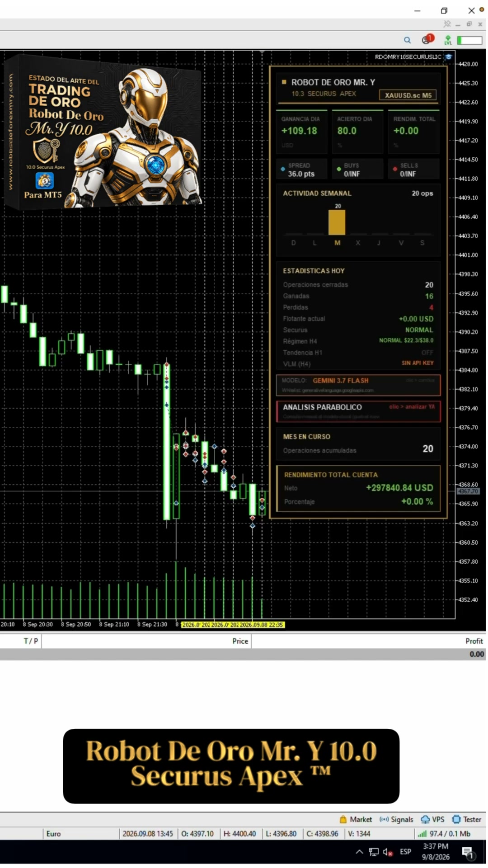This screenshot has height=868, width=488.
Task: Open the Market tab
Action: click(x=356, y=819)
